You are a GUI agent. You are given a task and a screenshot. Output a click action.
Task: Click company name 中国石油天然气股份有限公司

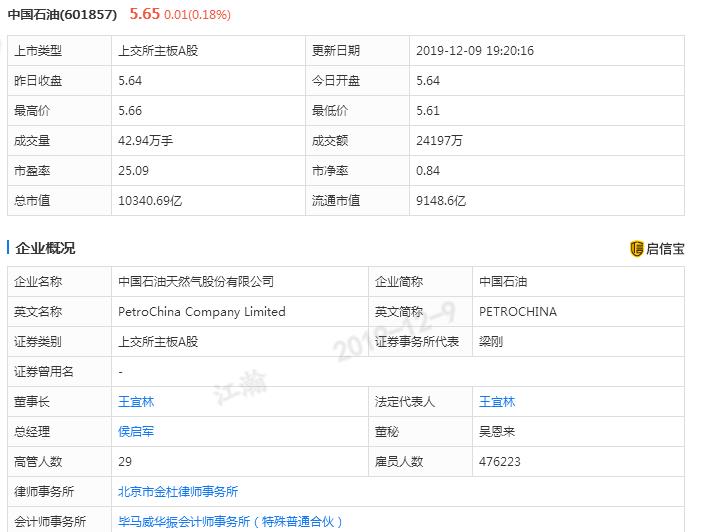[196, 281]
